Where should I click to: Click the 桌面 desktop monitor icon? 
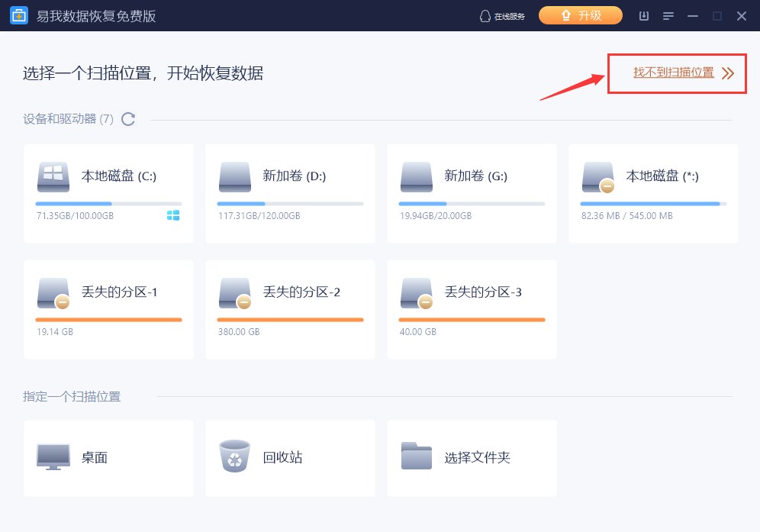click(53, 456)
